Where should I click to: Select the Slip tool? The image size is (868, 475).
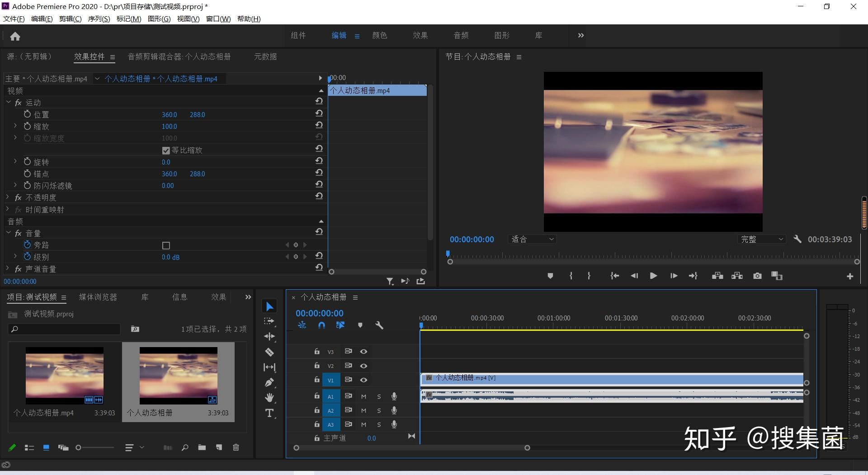[x=269, y=367]
